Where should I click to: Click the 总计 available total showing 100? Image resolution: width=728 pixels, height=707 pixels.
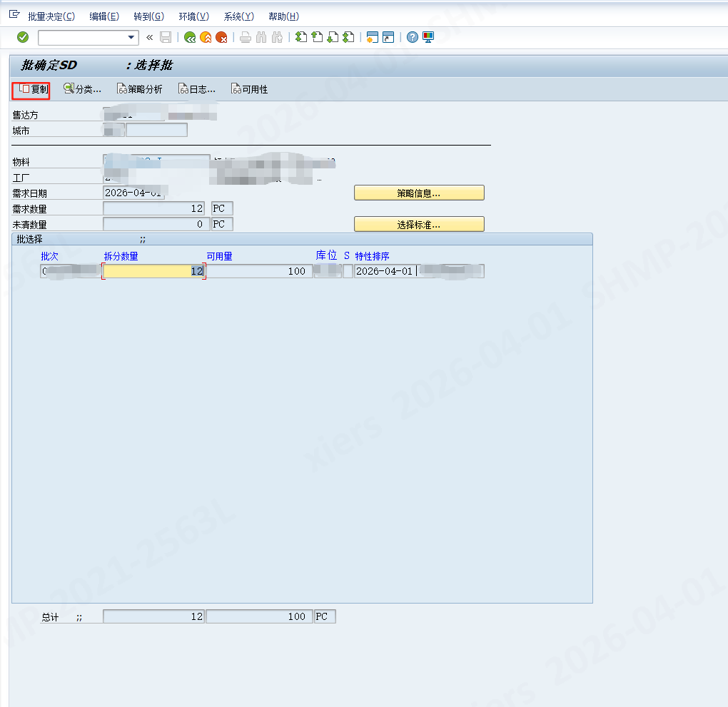(x=259, y=616)
